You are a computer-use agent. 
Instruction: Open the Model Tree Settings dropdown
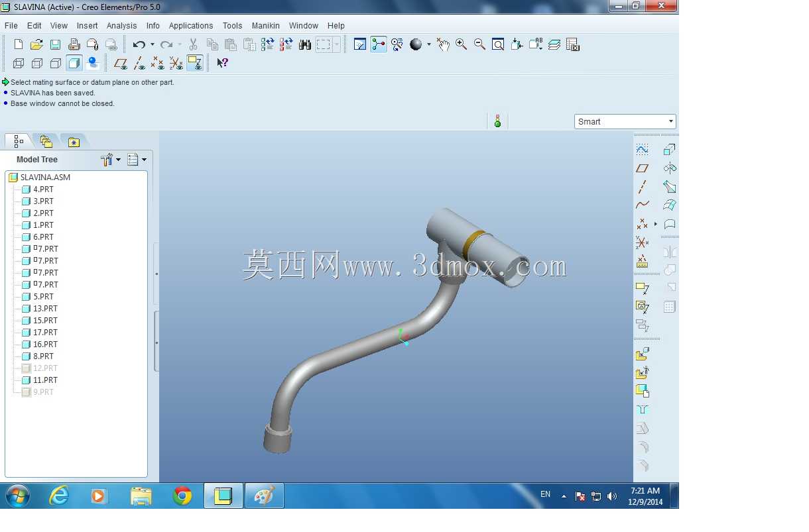tap(111, 160)
